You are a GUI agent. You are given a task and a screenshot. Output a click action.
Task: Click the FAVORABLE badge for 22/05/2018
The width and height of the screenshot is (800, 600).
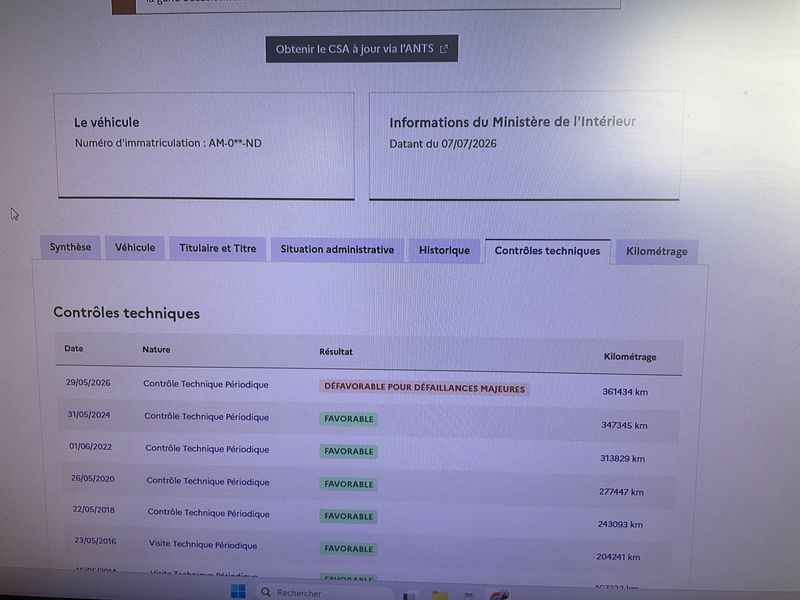349,516
